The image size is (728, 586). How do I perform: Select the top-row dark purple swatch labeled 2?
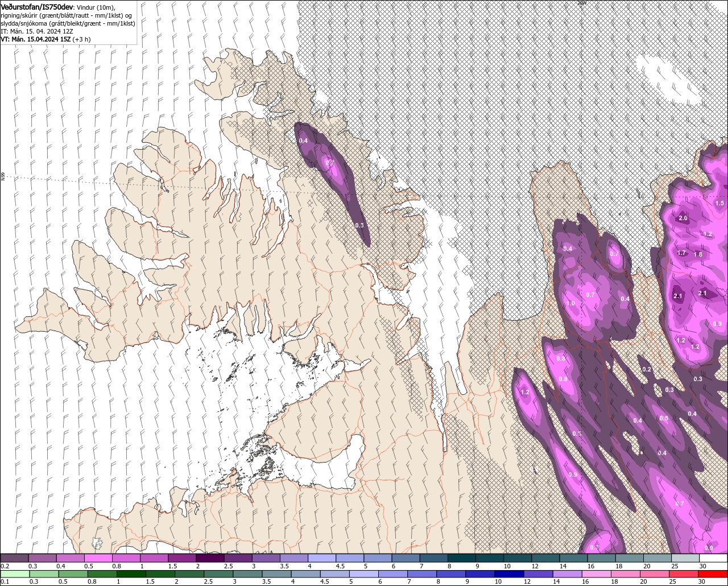[x=210, y=558]
